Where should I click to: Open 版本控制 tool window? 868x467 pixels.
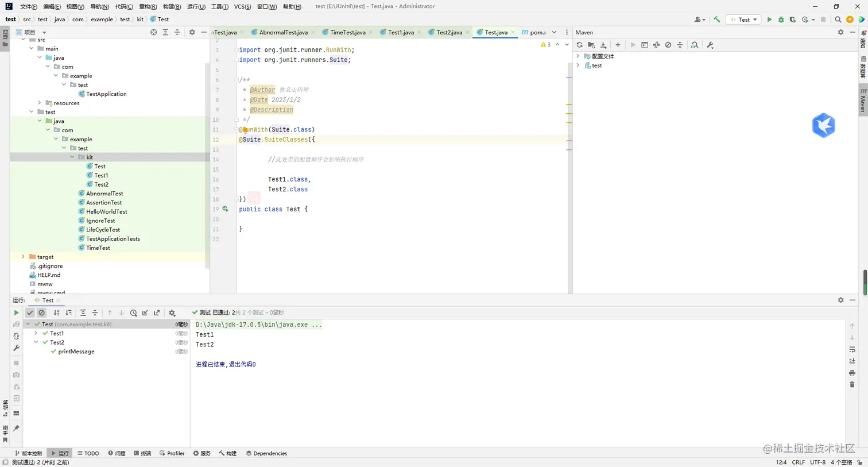(28, 453)
